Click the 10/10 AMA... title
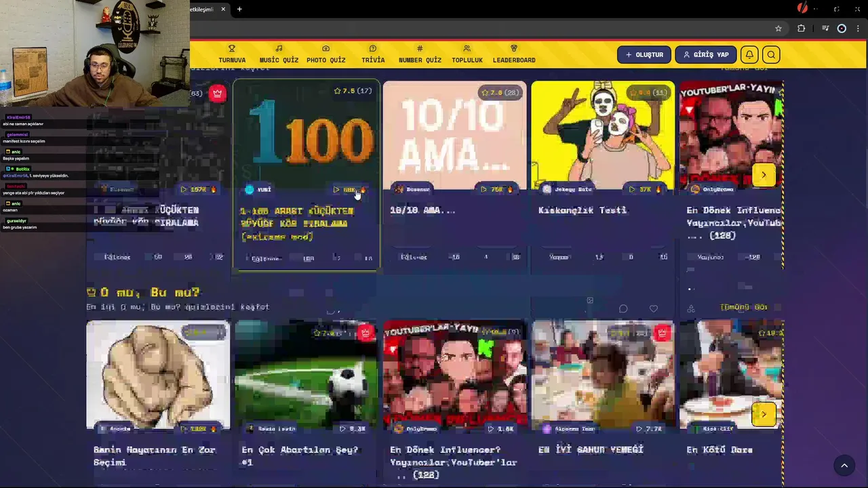The width and height of the screenshot is (868, 488). tap(422, 210)
